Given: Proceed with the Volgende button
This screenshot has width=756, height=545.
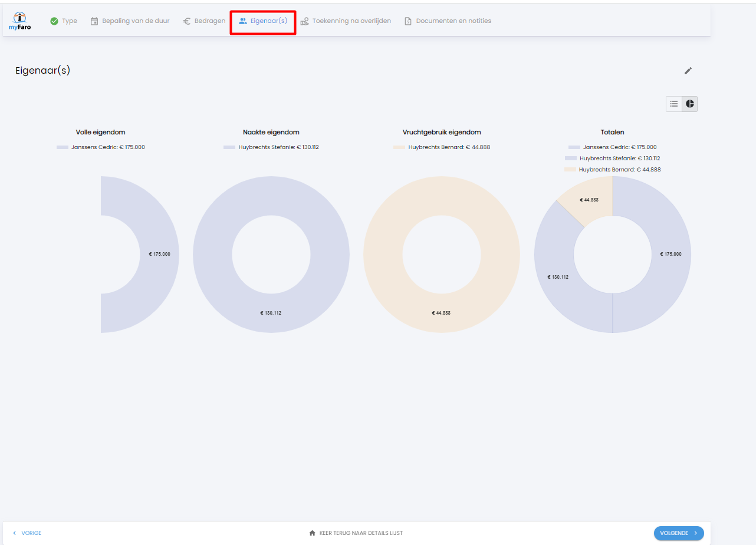Looking at the screenshot, I should [x=679, y=533].
